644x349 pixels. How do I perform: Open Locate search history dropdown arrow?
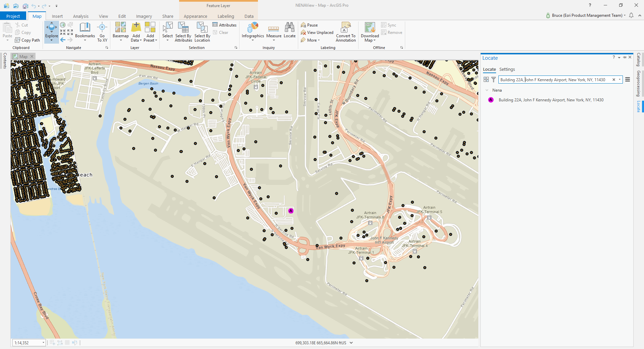pyautogui.click(x=620, y=80)
